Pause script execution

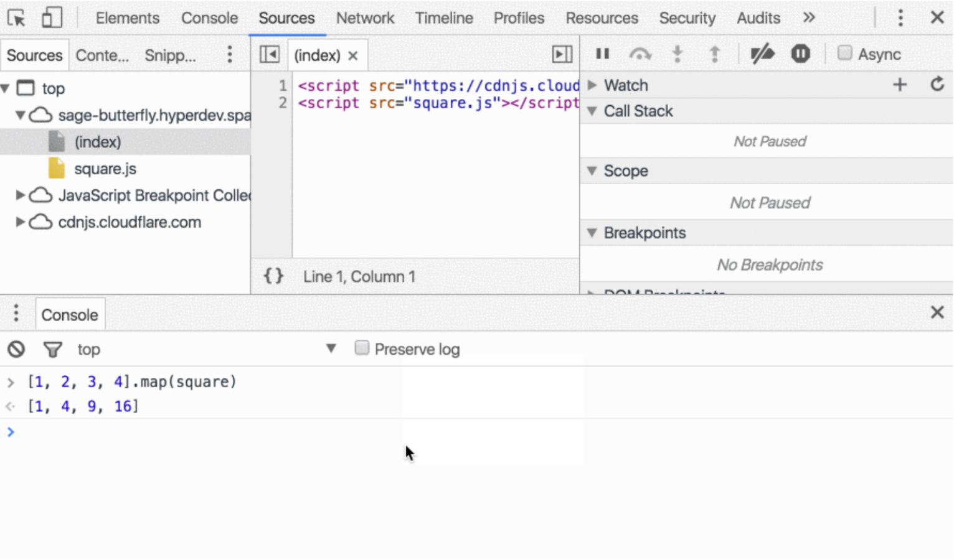pyautogui.click(x=602, y=54)
